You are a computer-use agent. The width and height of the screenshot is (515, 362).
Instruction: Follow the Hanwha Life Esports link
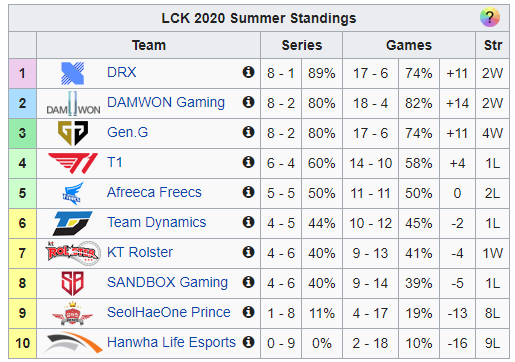pos(171,342)
